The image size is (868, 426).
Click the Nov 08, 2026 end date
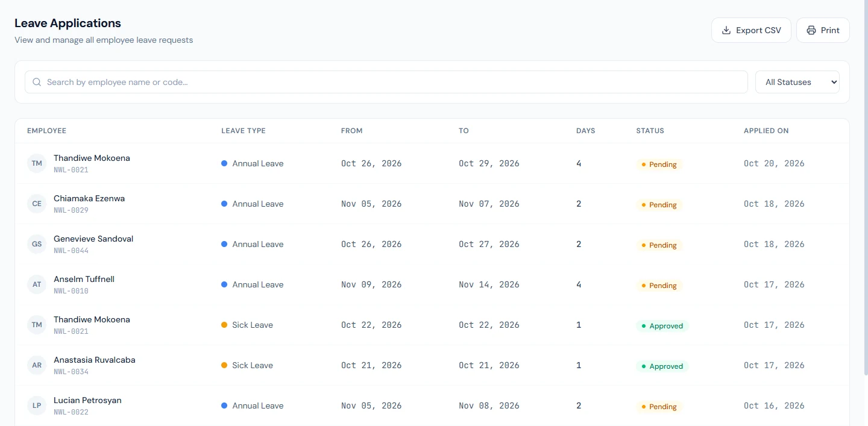coord(489,406)
